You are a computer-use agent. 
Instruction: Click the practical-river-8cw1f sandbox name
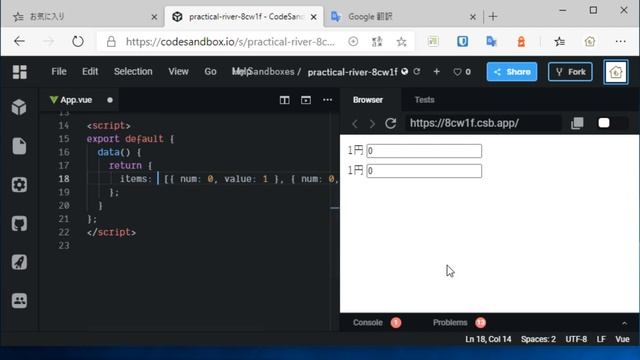352,72
